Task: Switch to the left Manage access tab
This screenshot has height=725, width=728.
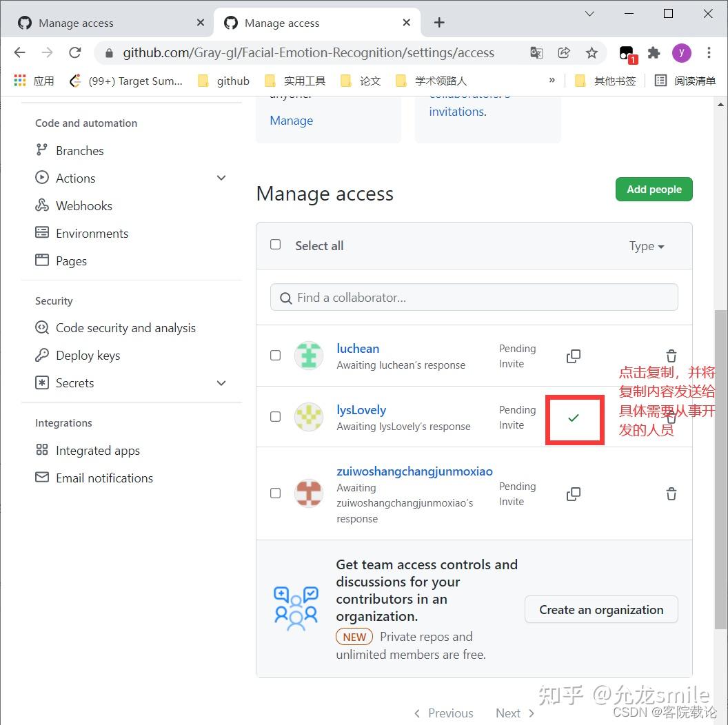Action: tap(76, 23)
